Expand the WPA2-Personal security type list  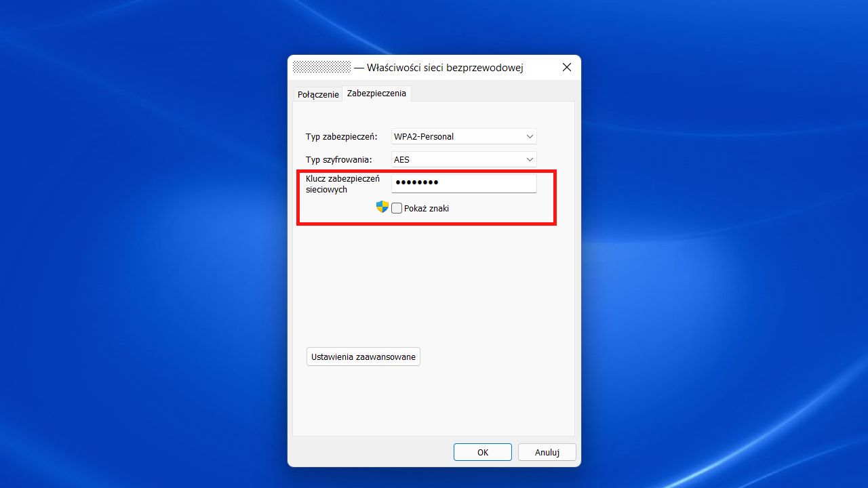pyautogui.click(x=529, y=136)
